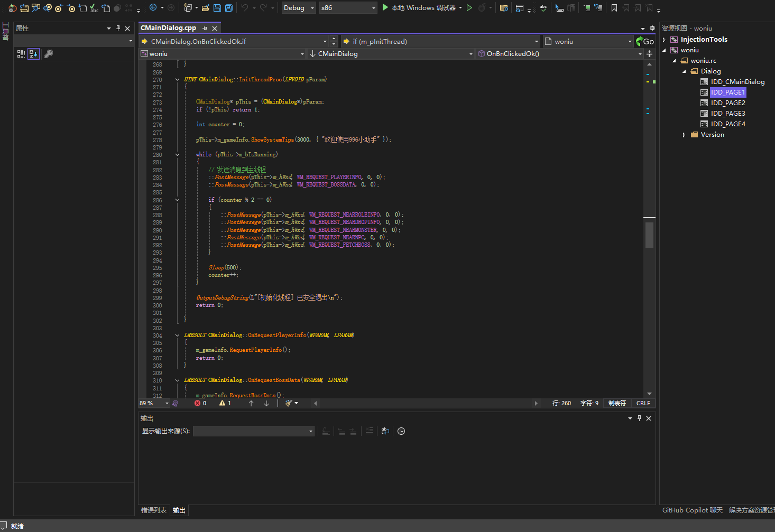This screenshot has width=775, height=532.
Task: Click the 本地 Windows 调试器 run button
Action: (x=421, y=8)
